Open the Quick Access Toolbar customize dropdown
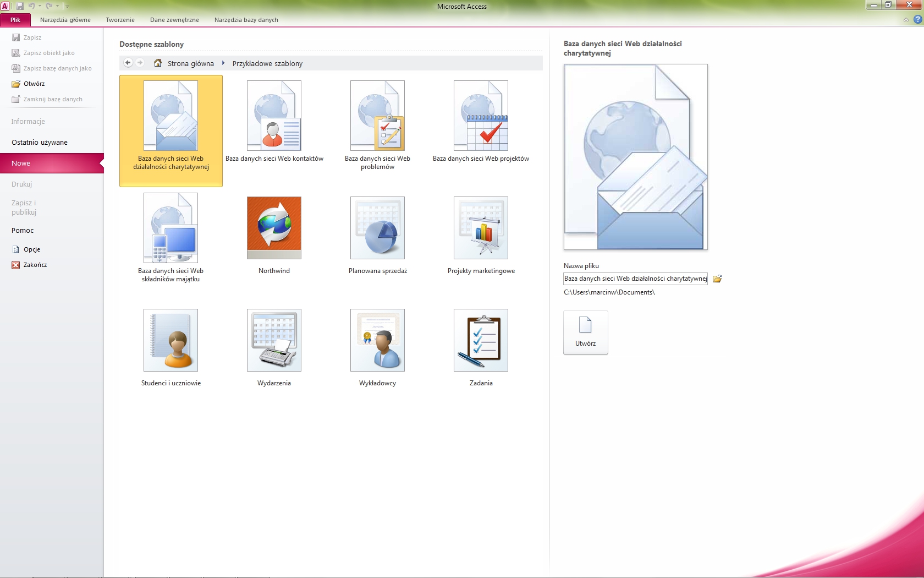The height and width of the screenshot is (578, 924). (x=68, y=7)
